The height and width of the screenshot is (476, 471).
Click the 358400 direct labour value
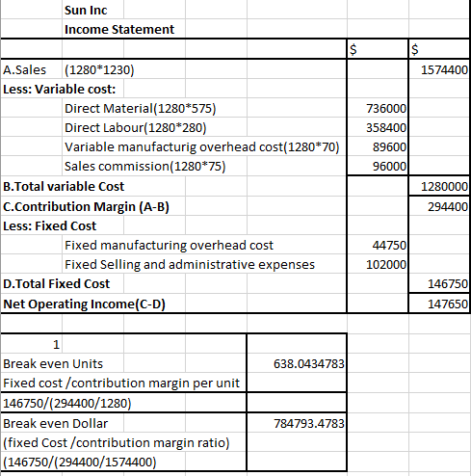click(x=386, y=128)
